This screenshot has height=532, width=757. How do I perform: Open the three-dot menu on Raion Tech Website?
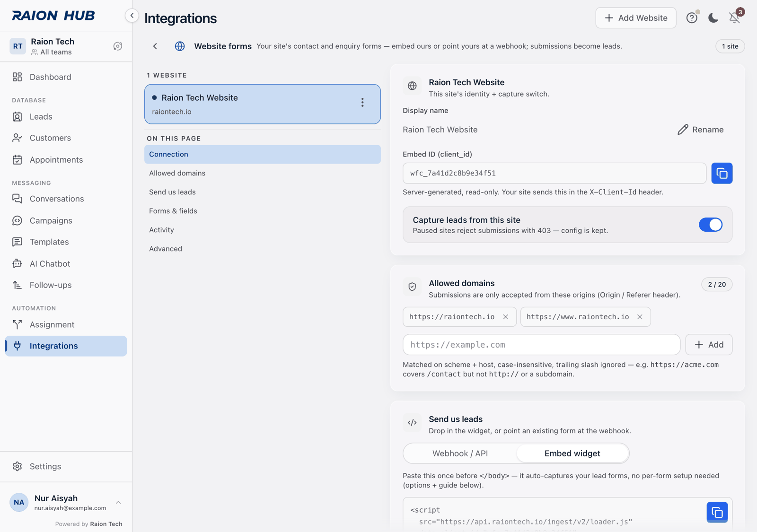click(362, 103)
